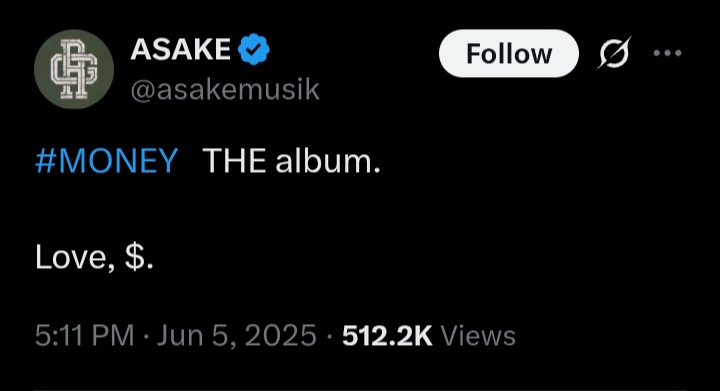Open the @asakemusik handle link
The width and height of the screenshot is (720, 391).
tap(225, 89)
